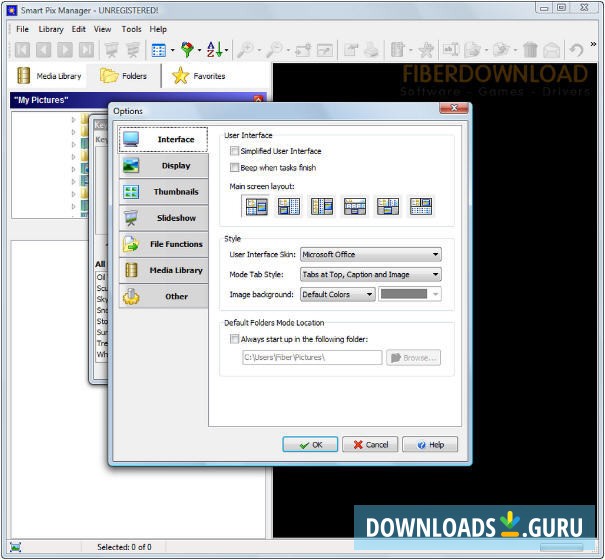Switch to Favorites mode tab
Image resolution: width=605 pixels, height=560 pixels.
(x=199, y=76)
